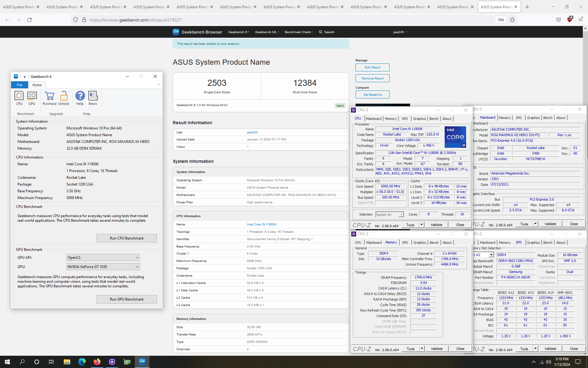The image size is (588, 368).
Task: Open File Explorer from the taskbar
Action: (x=67, y=362)
